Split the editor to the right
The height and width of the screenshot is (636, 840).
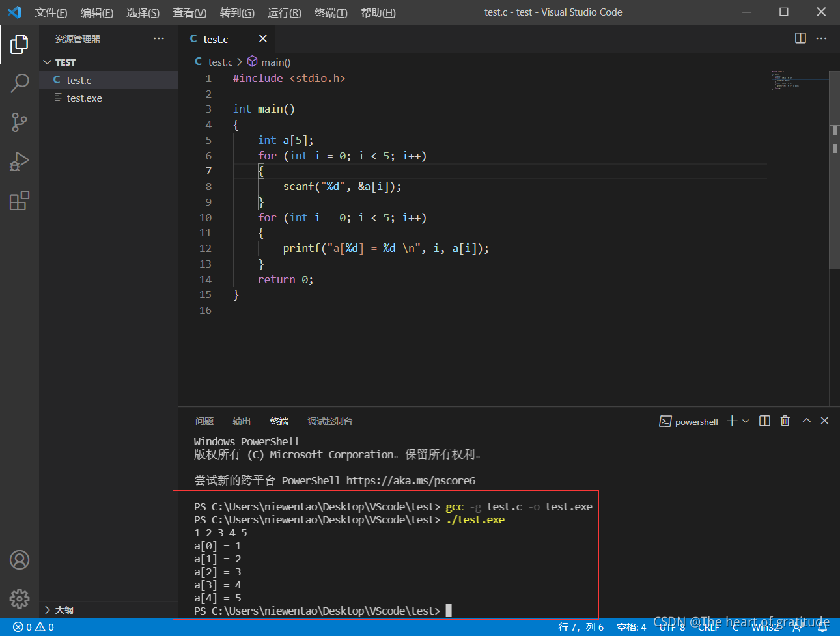point(801,38)
